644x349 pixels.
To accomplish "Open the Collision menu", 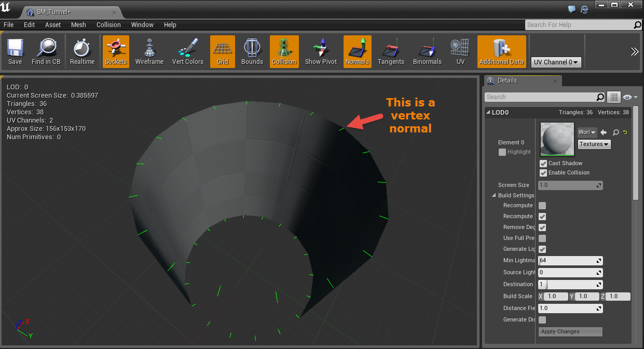I will click(x=108, y=24).
